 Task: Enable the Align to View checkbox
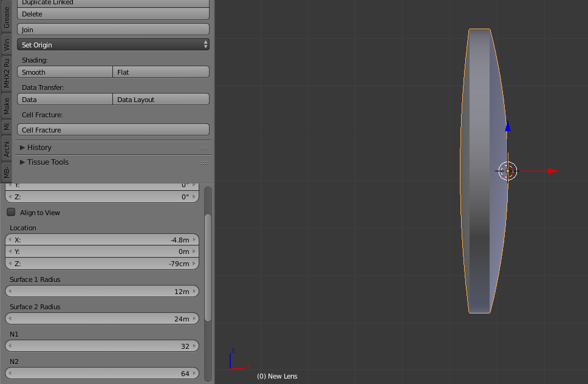(x=11, y=213)
